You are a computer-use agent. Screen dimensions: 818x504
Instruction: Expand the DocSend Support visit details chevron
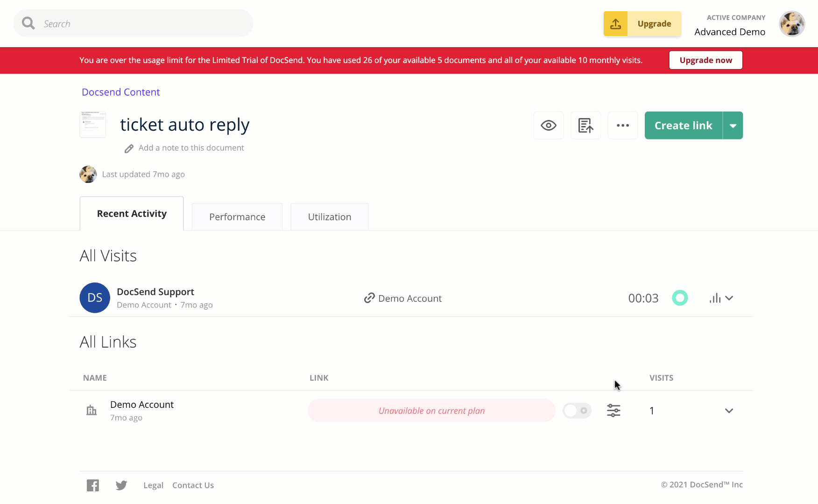coord(729,298)
